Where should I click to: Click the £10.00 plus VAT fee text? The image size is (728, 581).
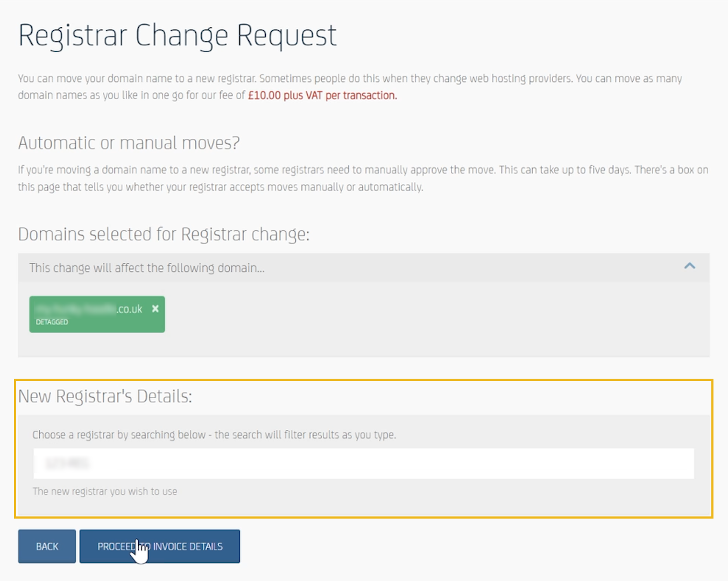tap(322, 95)
